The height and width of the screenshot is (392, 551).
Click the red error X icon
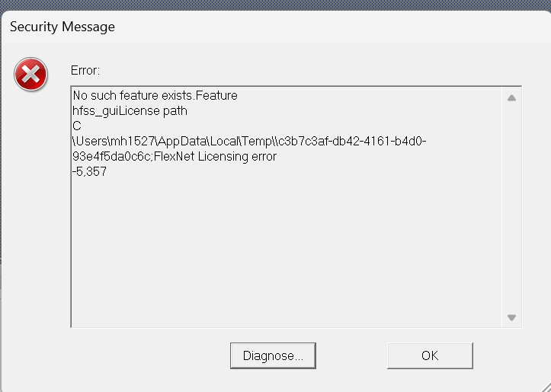31,75
